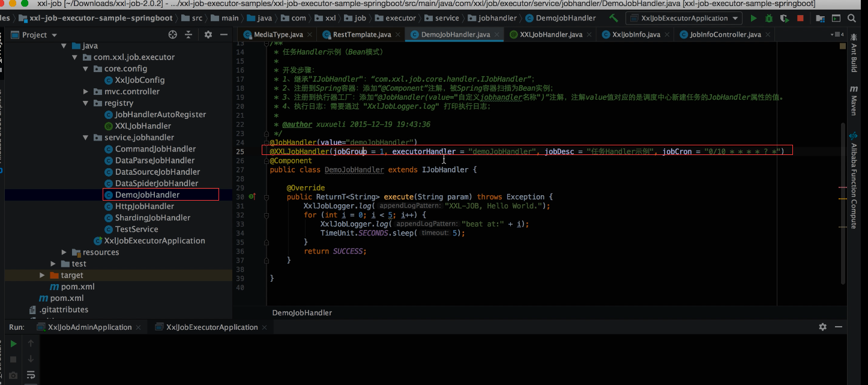Click the green hammer Build Project icon
Screen dimensions: 868x385
[613, 18]
